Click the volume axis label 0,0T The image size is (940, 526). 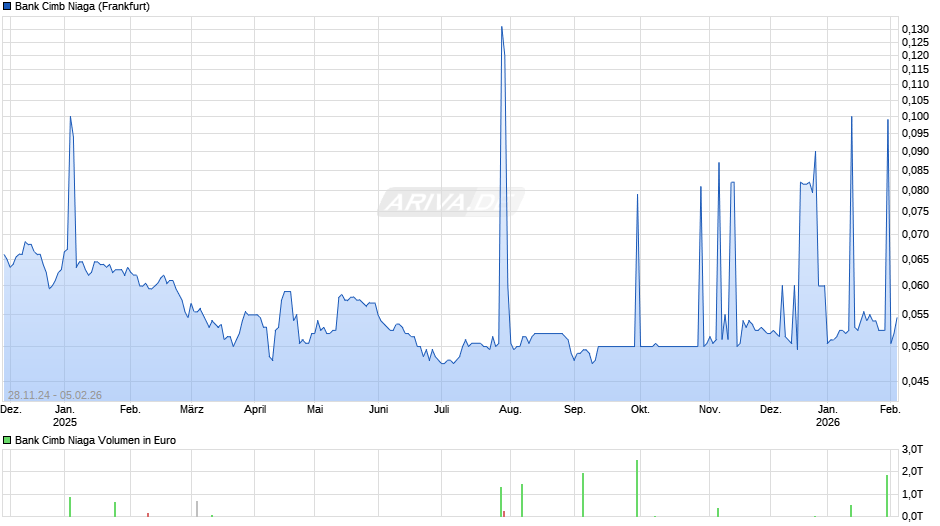click(912, 516)
